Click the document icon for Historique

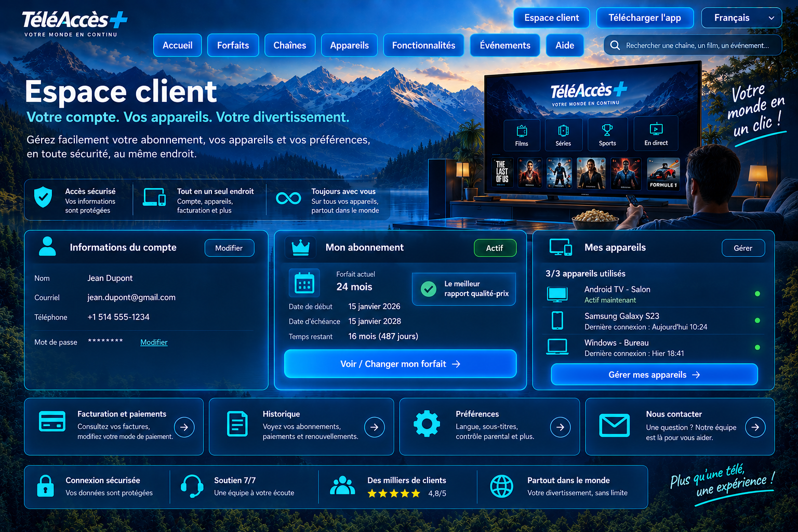coord(237,423)
